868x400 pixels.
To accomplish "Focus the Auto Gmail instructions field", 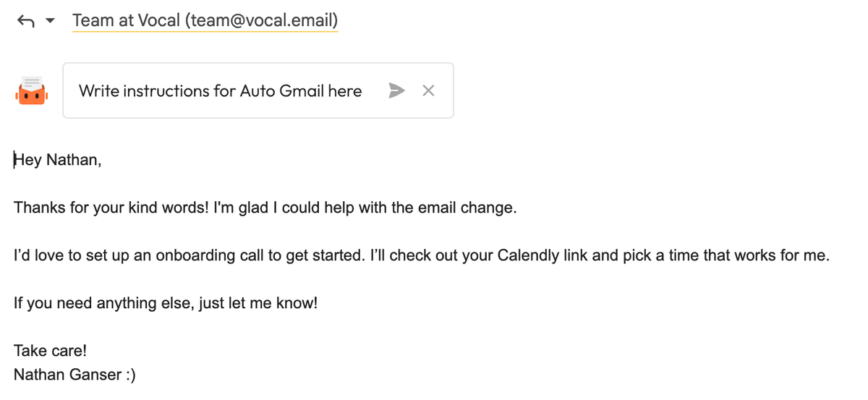I will click(220, 90).
